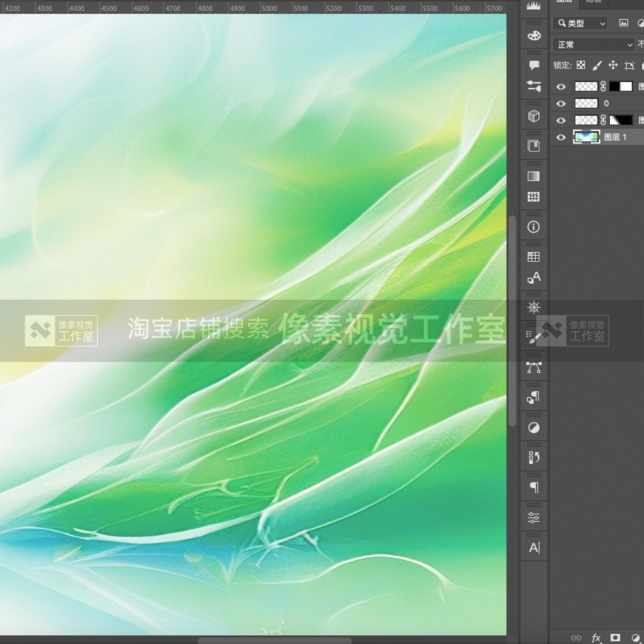Lock transparent pixels checkerboard icon
The image size is (644, 644).
[x=581, y=65]
